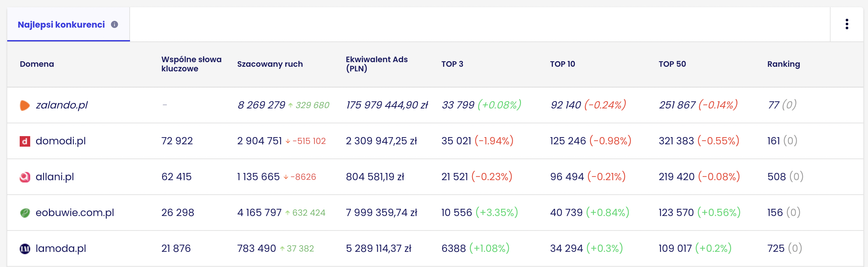
Task: Click the info icon next to Najlepsi konkurenci
Action: tap(115, 25)
